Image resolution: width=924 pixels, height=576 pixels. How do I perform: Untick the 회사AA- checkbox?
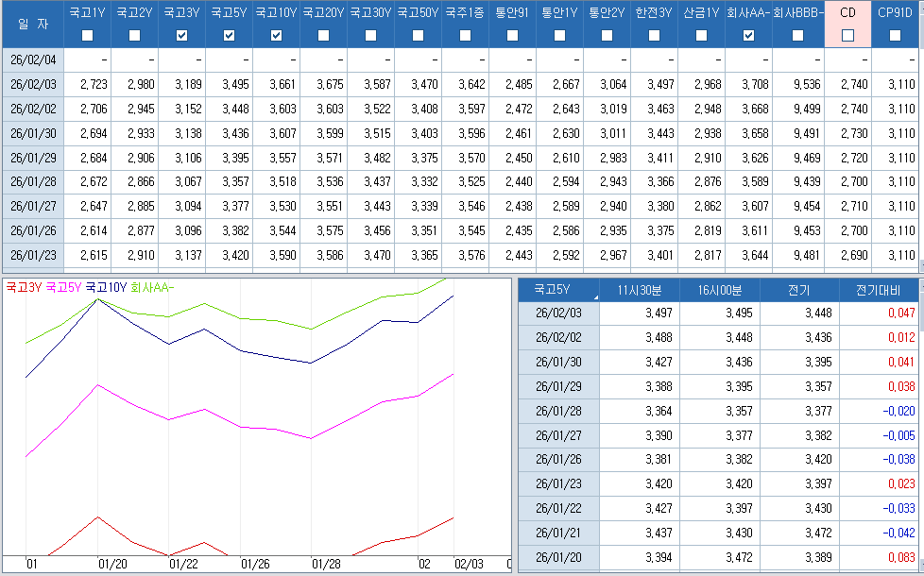[748, 36]
